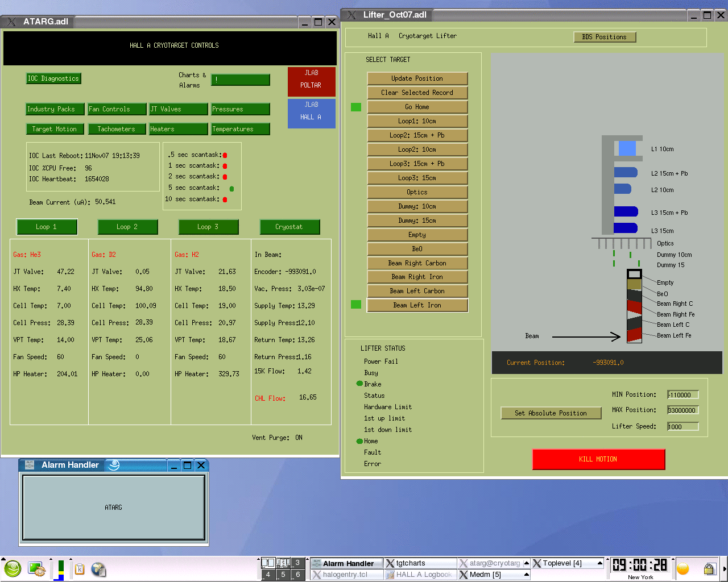728x582 pixels.
Task: Click the ATARG alarm group button
Action: pos(114,508)
